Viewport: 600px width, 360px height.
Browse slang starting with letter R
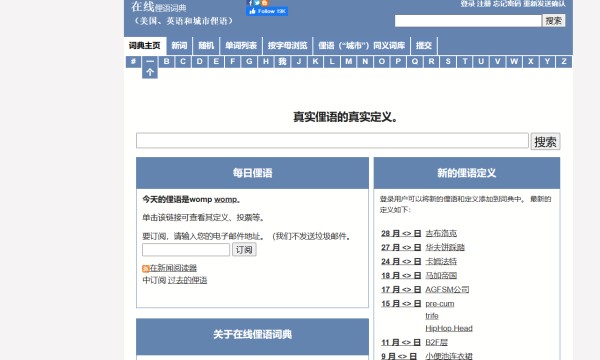[431, 62]
